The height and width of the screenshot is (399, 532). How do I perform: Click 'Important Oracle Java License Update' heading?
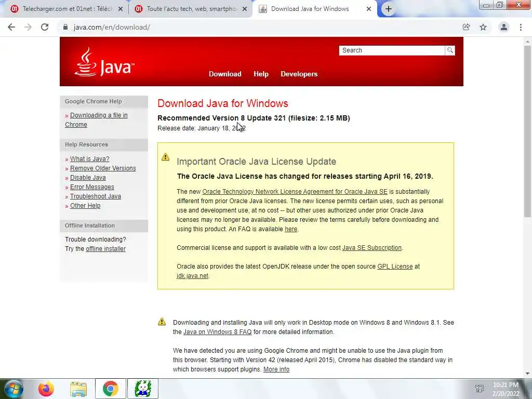click(x=256, y=162)
